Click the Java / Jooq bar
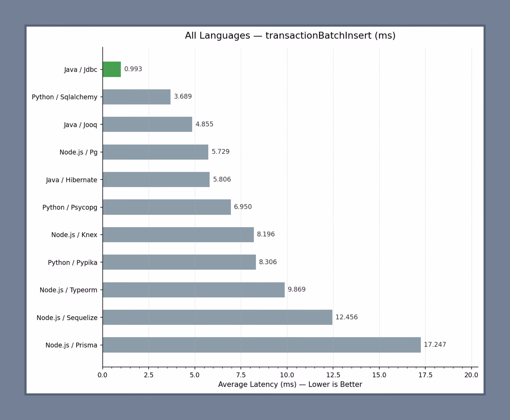 pos(147,124)
